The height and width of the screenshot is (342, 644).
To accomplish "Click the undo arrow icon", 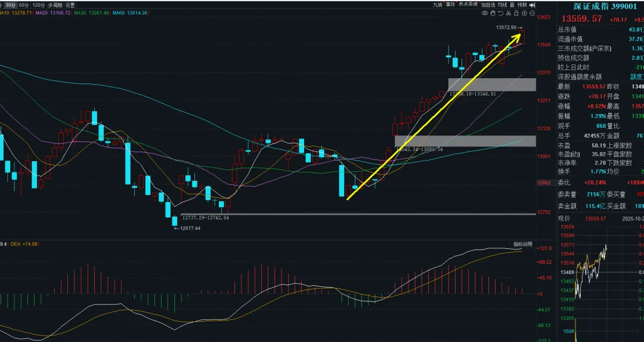I will (501, 13).
